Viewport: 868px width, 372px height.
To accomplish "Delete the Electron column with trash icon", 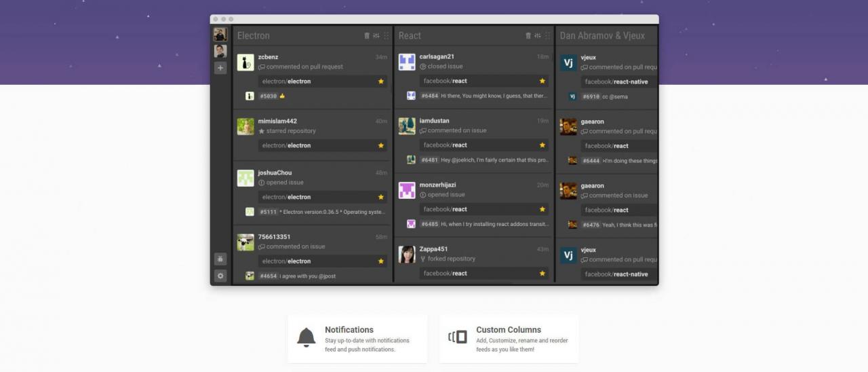I will tap(367, 36).
